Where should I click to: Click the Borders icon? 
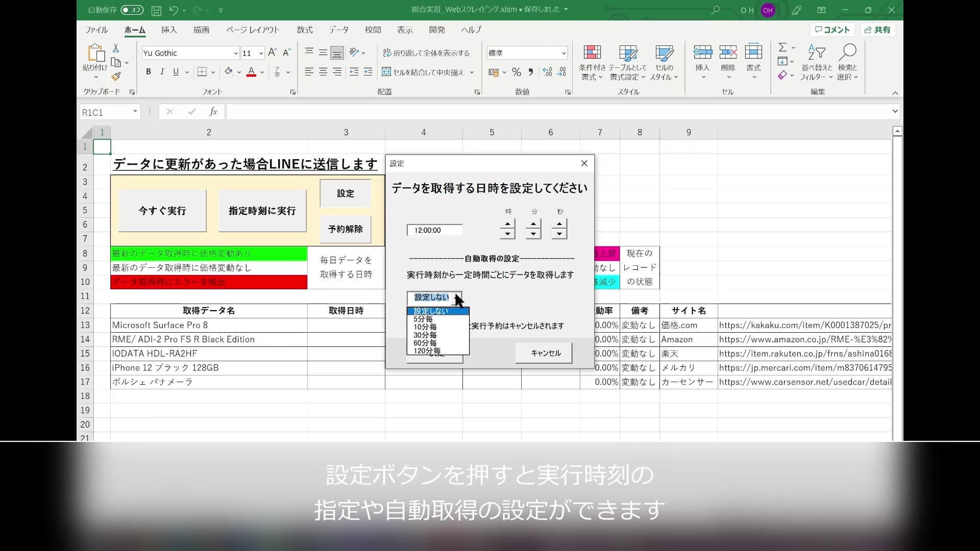tap(202, 72)
